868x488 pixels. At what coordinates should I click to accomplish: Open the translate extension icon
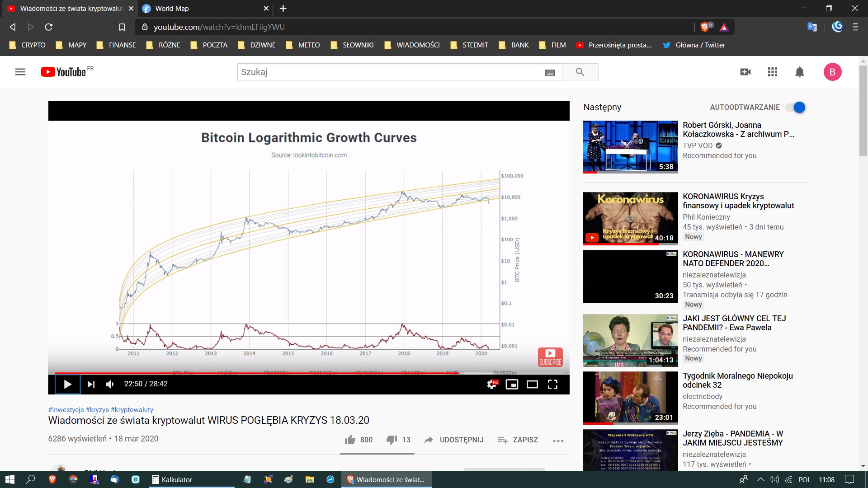pyautogui.click(x=812, y=27)
